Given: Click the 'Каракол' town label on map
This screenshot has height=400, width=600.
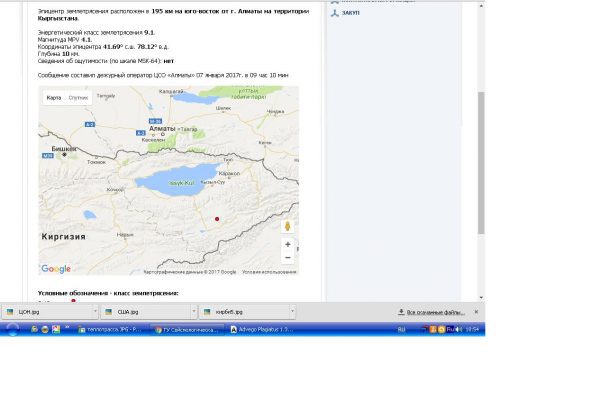Looking at the screenshot, I should (x=229, y=173).
